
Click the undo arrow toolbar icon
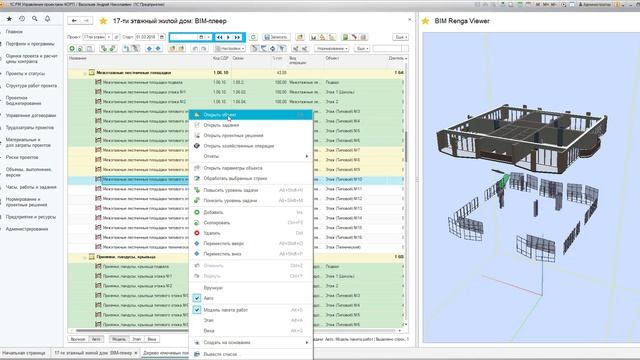tap(195, 49)
